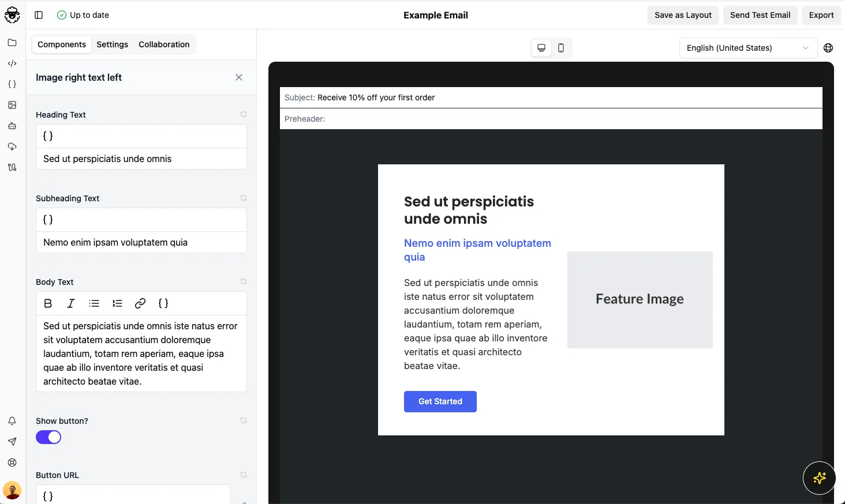Image resolution: width=845 pixels, height=504 pixels.
Task: Insert a numbered list in Body Text
Action: [x=117, y=303]
